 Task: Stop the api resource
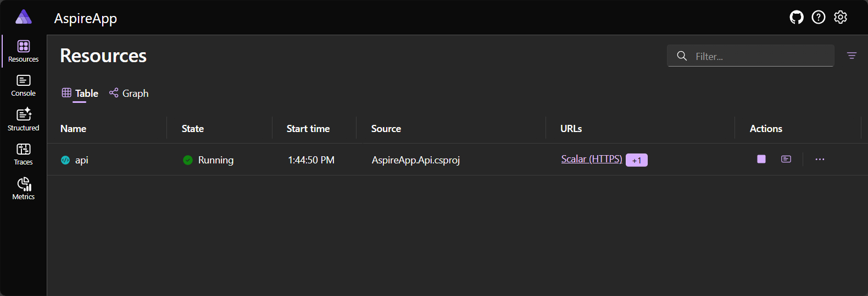pos(761,159)
